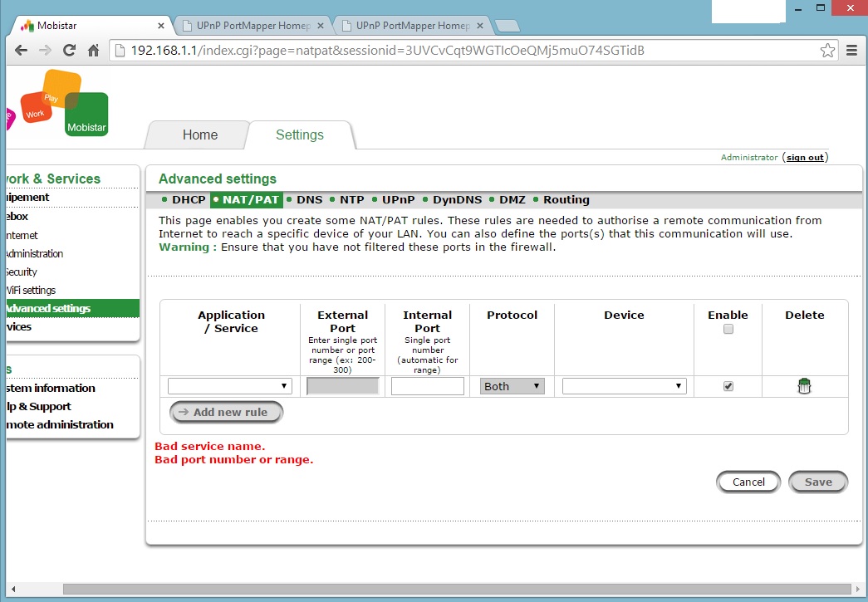Screen dimensions: 868x602
Task: Open the Chrome menu button
Action: click(852, 51)
